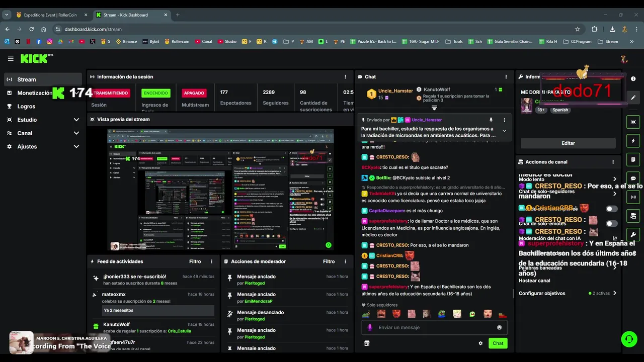Click the Tools bookmark folder

click(x=454, y=42)
